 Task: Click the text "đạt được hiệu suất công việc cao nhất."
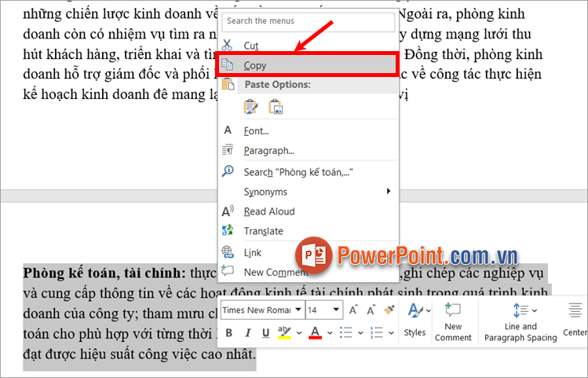pos(140,354)
